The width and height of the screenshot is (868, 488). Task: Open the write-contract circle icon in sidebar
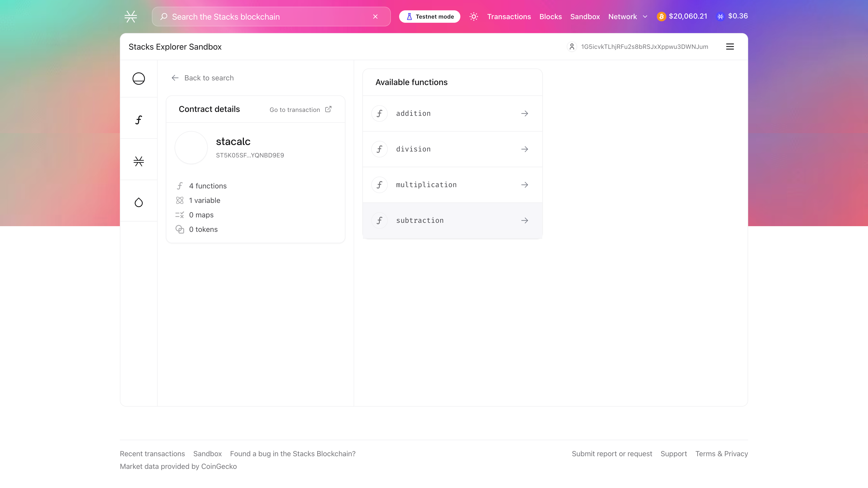138,79
